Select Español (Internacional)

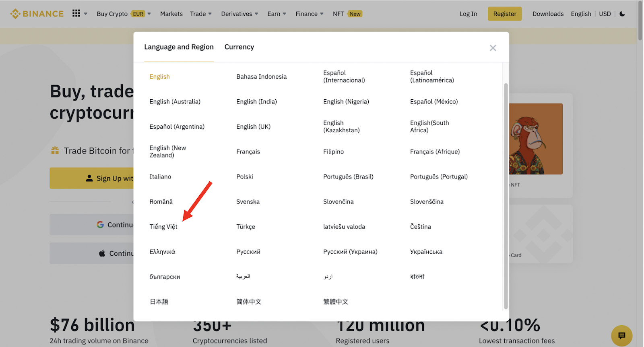pyautogui.click(x=344, y=76)
